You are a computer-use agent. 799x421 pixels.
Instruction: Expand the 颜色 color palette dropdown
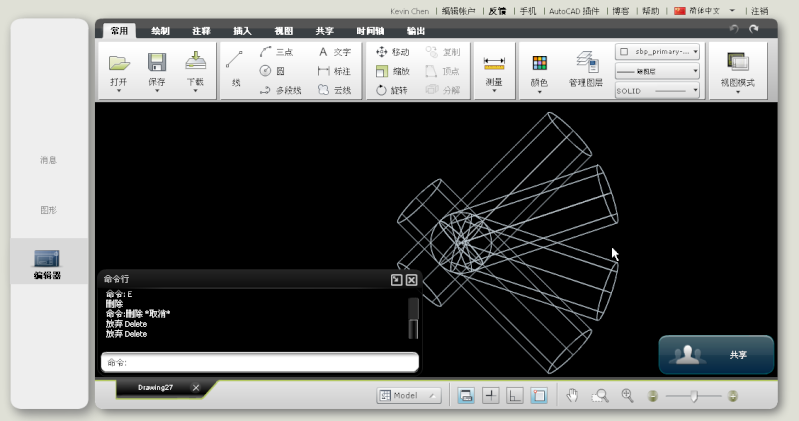tap(539, 92)
